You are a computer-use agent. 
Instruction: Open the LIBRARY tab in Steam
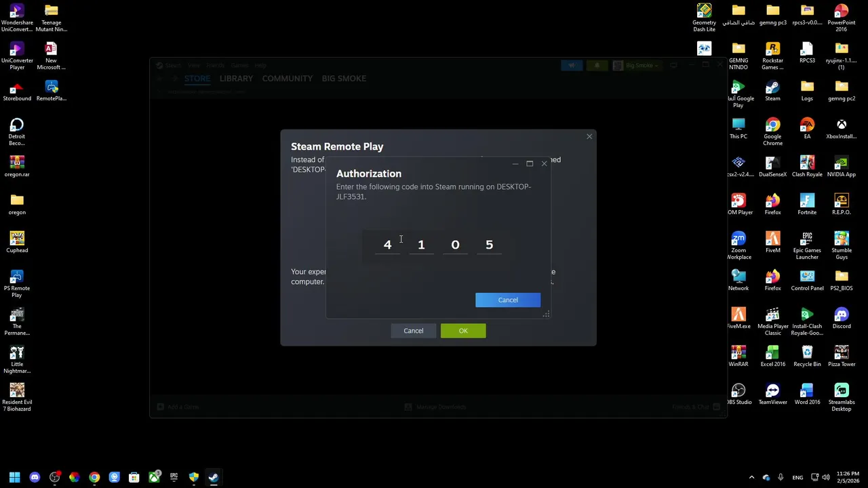236,79
